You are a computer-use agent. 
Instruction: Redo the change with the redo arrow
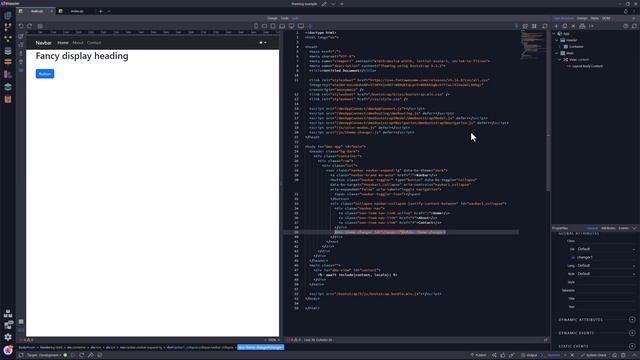(x=30, y=26)
